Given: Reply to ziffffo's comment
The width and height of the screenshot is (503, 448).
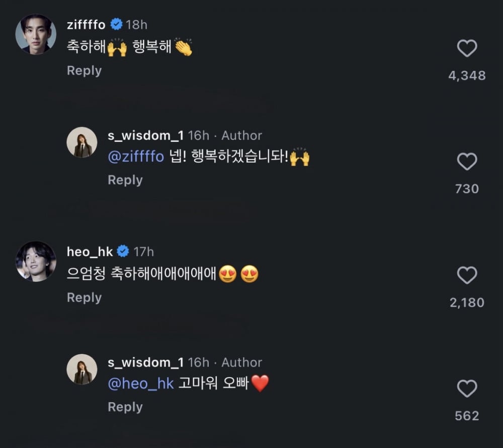Looking at the screenshot, I should [84, 71].
